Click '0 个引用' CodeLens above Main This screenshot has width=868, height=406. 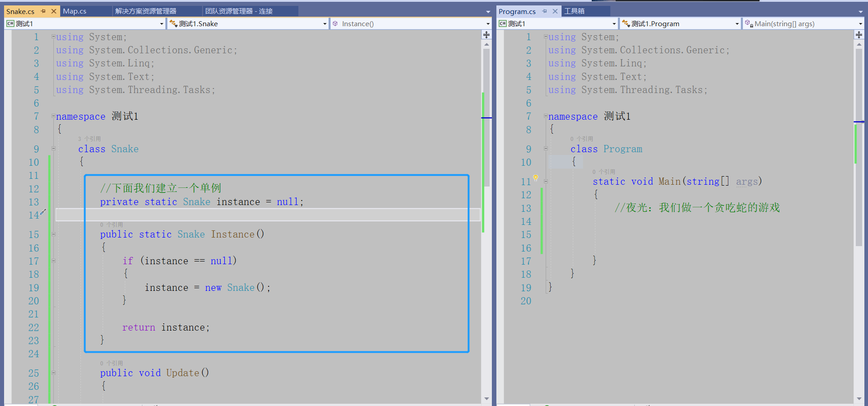tap(604, 172)
